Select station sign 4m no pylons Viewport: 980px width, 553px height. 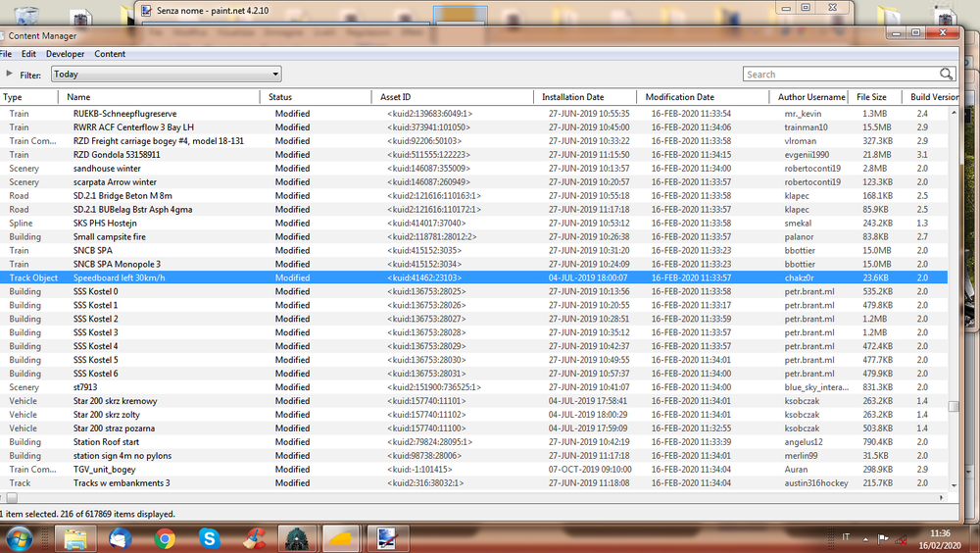point(473,456)
